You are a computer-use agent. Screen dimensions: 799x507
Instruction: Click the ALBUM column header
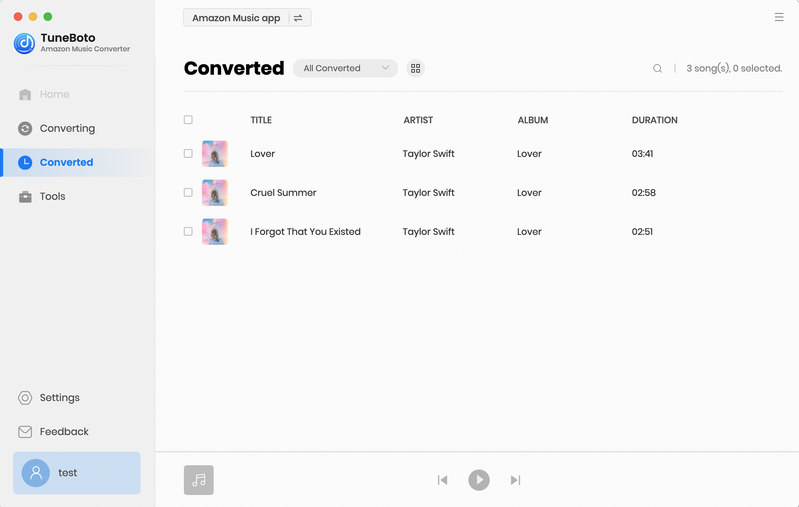(533, 120)
